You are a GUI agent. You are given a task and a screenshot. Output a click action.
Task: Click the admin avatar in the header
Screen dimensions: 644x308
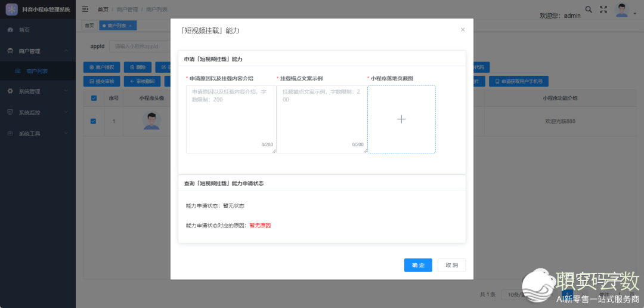pos(622,10)
